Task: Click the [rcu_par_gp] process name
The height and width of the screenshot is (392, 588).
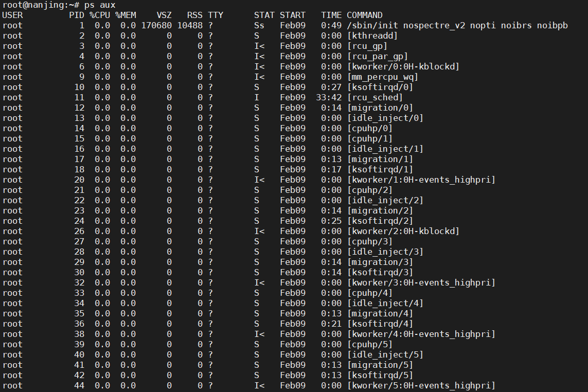Action: [378, 56]
